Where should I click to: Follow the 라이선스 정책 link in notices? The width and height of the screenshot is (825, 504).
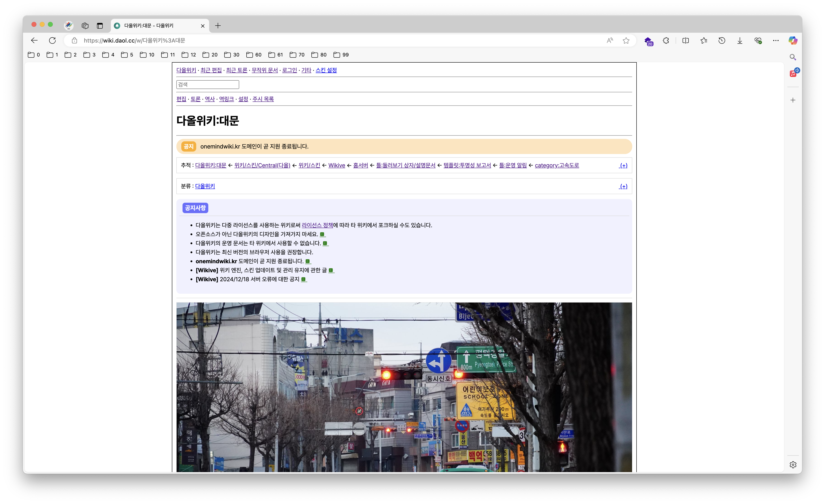point(317,225)
